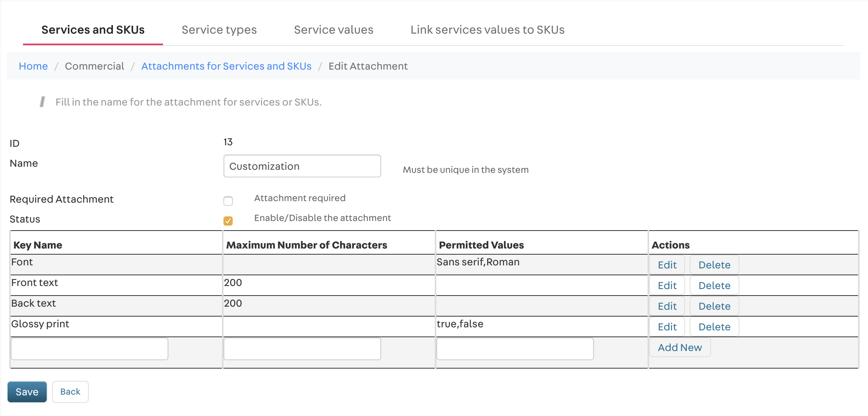Click the Save button

tap(27, 392)
